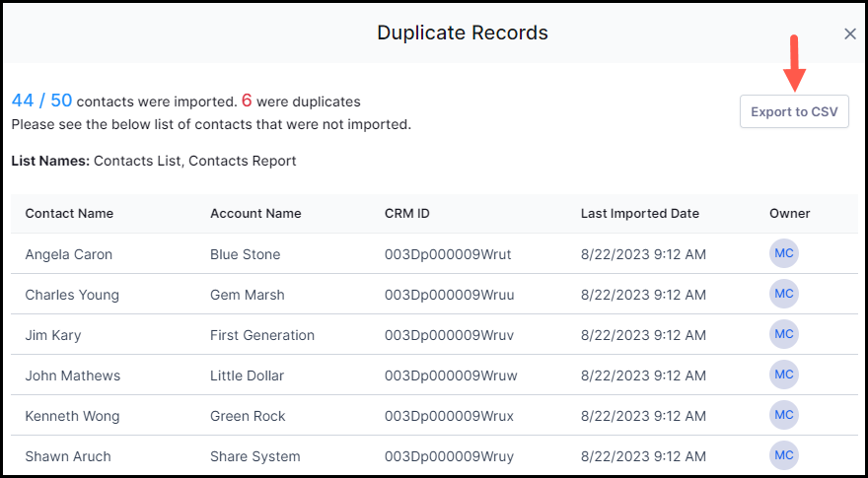This screenshot has height=478, width=868.
Task: Select the Angela Caron contact name
Action: click(x=69, y=254)
